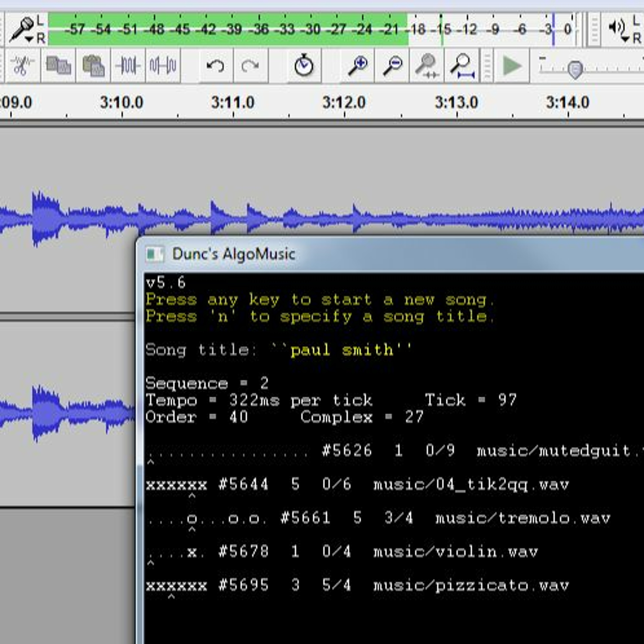Click Fit project in window icon
This screenshot has width=644, height=644.
(462, 65)
